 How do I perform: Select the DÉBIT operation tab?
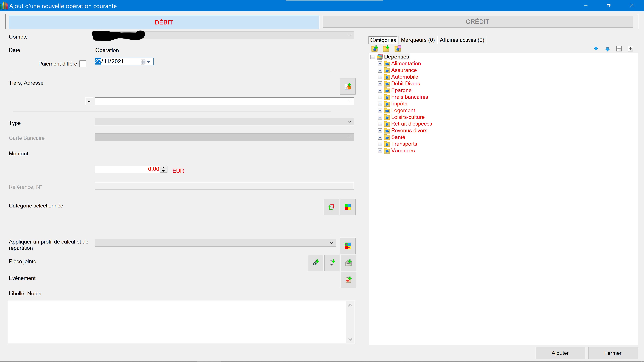(164, 22)
